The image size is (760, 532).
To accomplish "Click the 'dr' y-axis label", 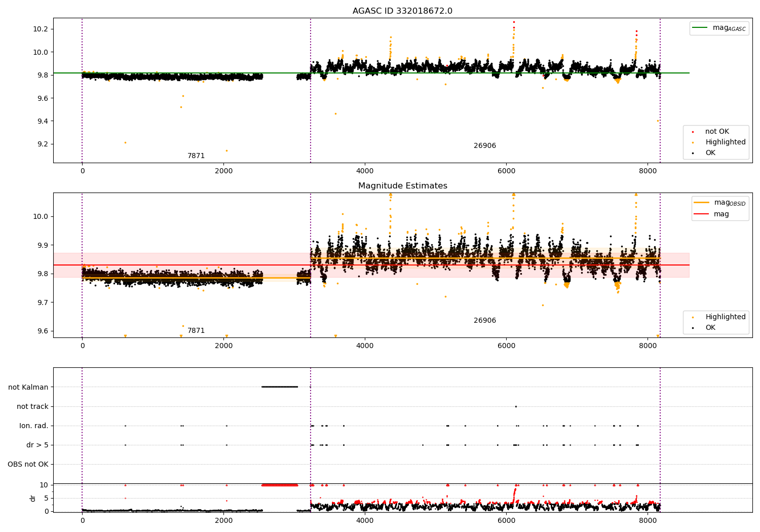I will 33,498.
